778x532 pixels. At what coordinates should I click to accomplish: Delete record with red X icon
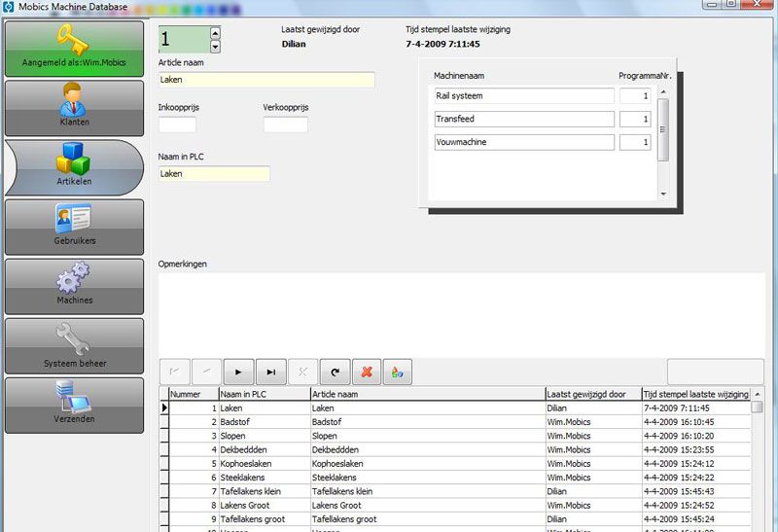(366, 372)
